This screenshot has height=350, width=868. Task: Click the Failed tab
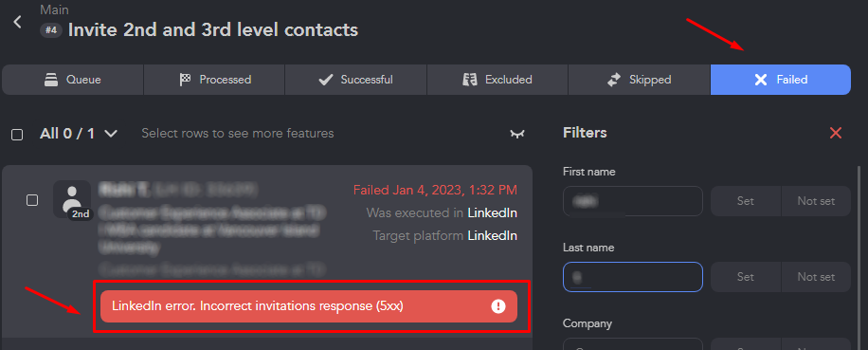tap(781, 80)
